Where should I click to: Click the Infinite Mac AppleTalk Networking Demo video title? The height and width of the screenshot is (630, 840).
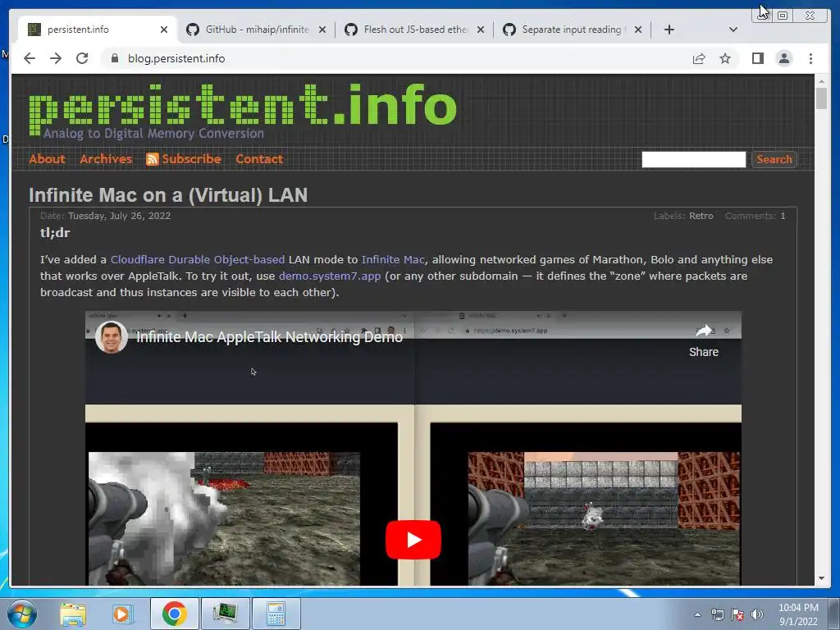coord(269,337)
